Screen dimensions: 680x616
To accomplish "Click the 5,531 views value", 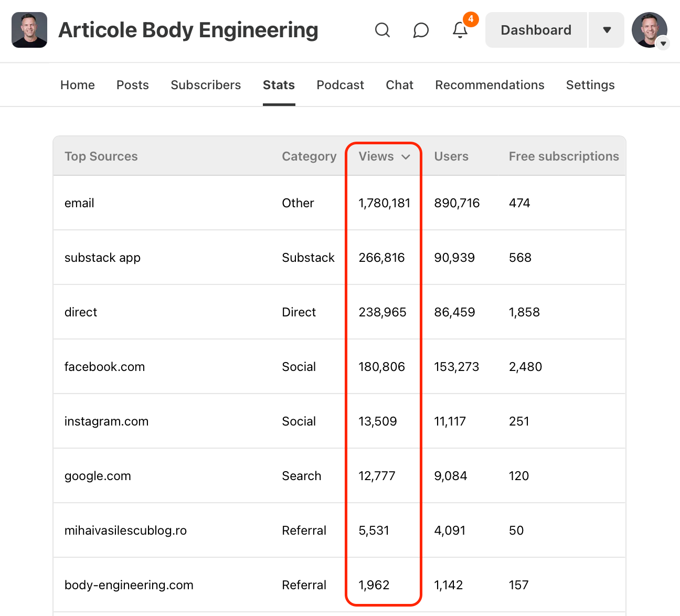I will pos(374,530).
